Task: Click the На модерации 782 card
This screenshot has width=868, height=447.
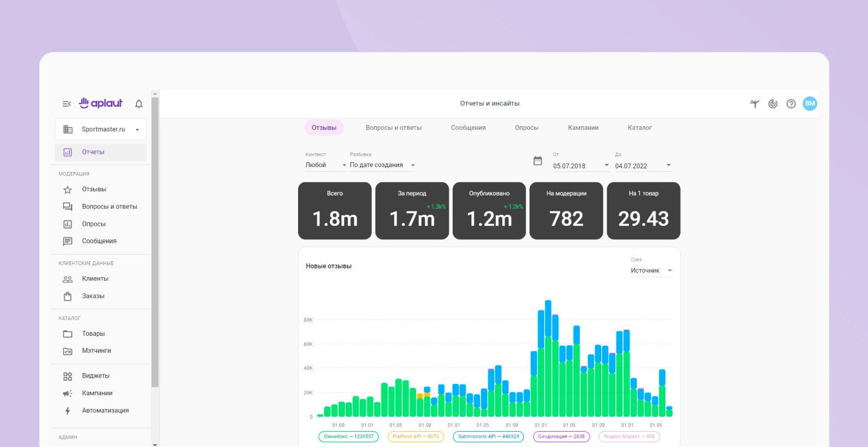Action: coord(566,211)
